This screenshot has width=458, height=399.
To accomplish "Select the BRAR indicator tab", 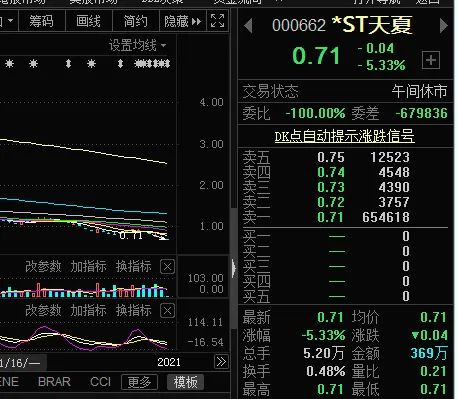I will click(54, 382).
